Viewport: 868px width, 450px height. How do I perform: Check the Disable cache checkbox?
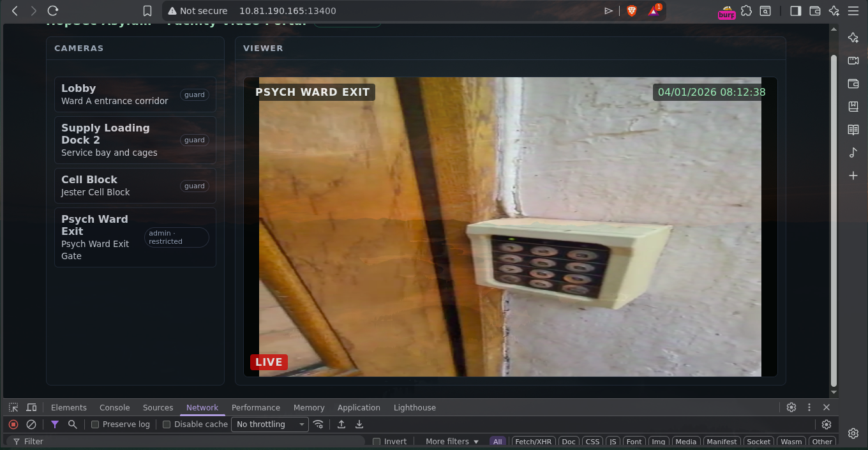(167, 424)
